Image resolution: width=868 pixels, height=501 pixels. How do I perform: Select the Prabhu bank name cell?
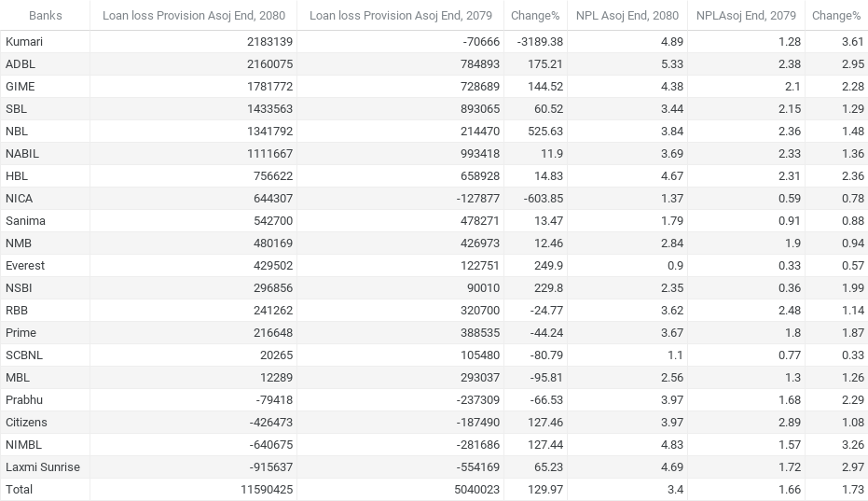[x=24, y=400]
